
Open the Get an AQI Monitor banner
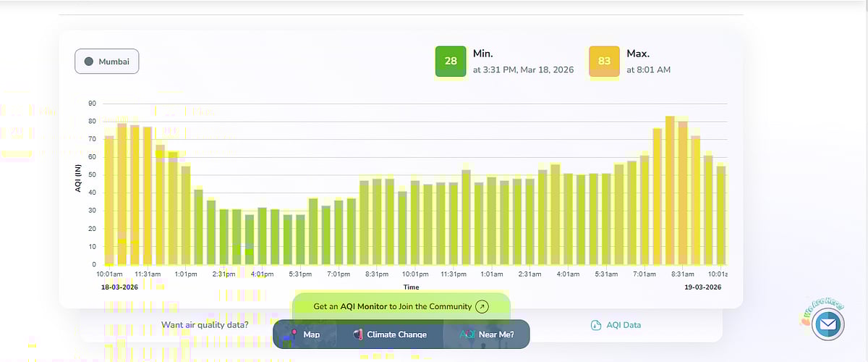(392, 306)
